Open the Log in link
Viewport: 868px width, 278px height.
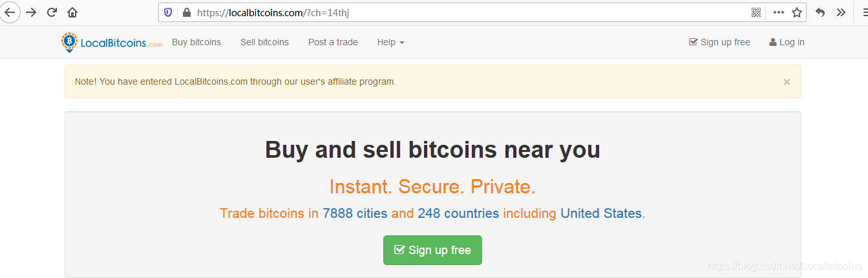pyautogui.click(x=787, y=42)
